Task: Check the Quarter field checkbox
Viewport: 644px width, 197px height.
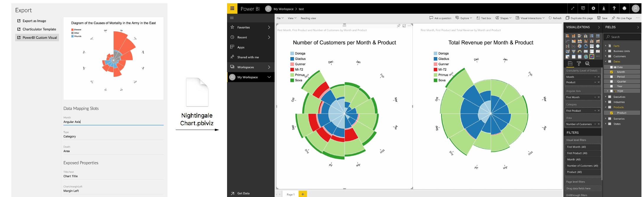Action: tap(611, 82)
